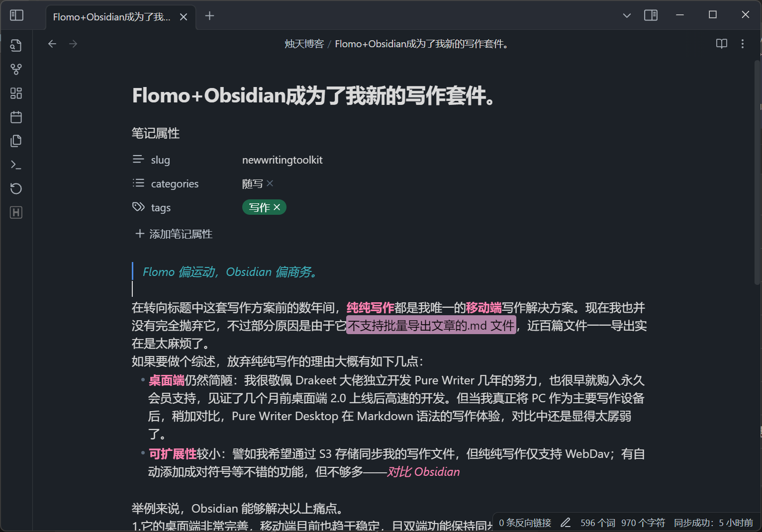The width and height of the screenshot is (762, 532).
Task: Toggle the right sidebar panel
Action: (651, 15)
